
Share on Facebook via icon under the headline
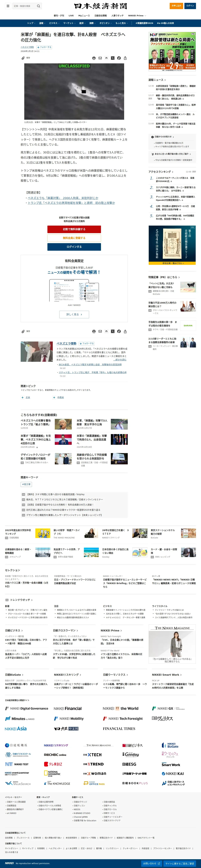click(119, 58)
